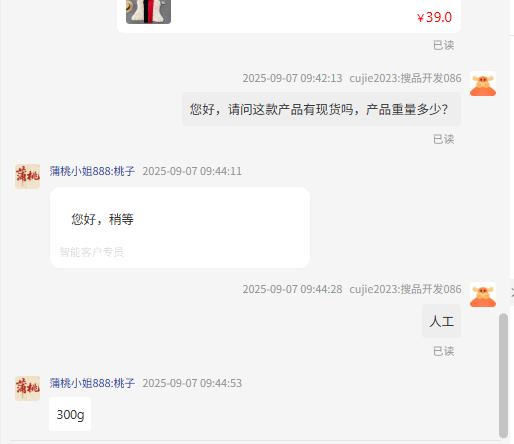Screen dimensions: 514x444
Task: Select the message asking about product weight
Action: click(321, 109)
